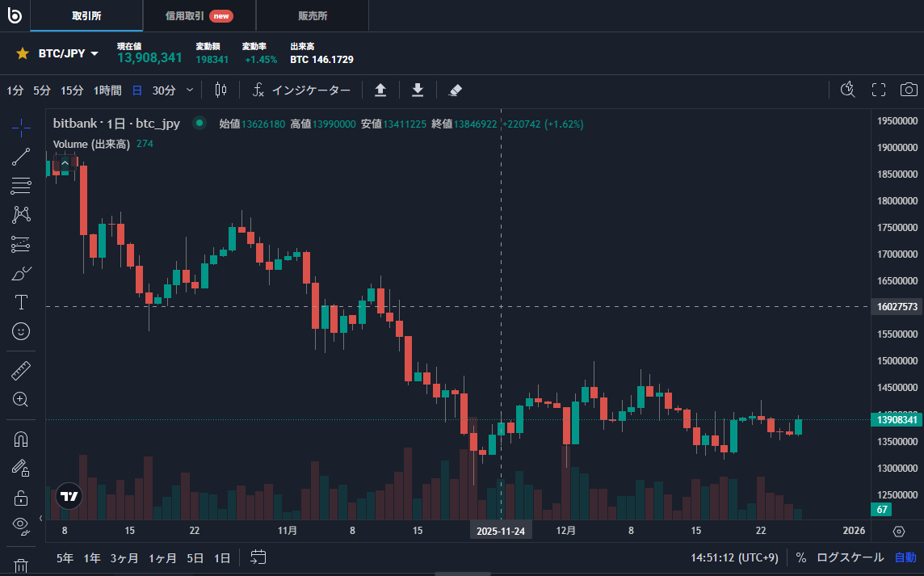
Task: Open the インジケーター indicators button
Action: pos(301,90)
